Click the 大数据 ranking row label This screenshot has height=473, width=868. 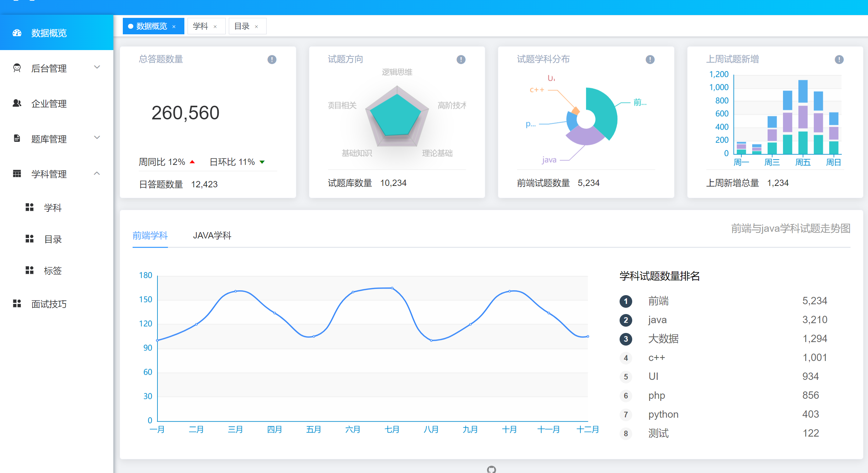tap(663, 339)
